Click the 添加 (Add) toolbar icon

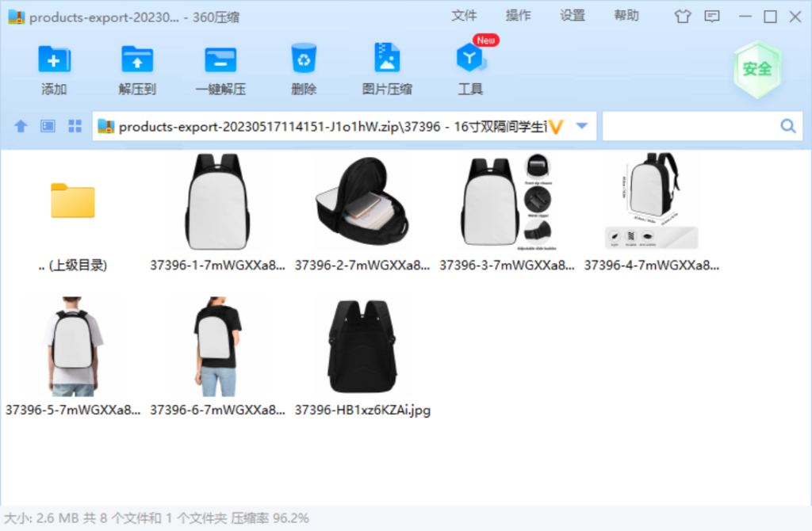click(54, 59)
